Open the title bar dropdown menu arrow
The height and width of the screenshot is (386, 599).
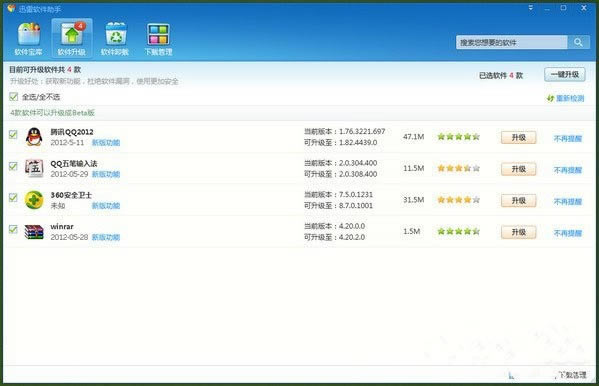531,8
